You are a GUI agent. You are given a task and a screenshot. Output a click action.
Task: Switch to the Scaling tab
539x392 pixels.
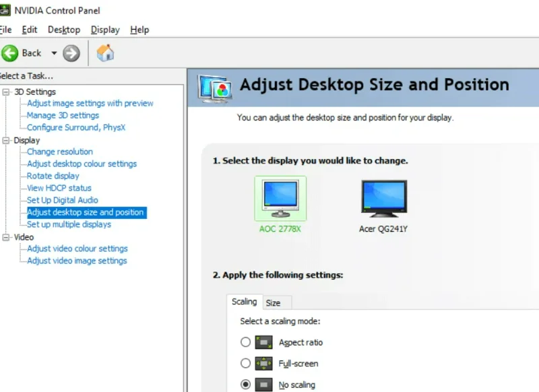click(x=245, y=302)
